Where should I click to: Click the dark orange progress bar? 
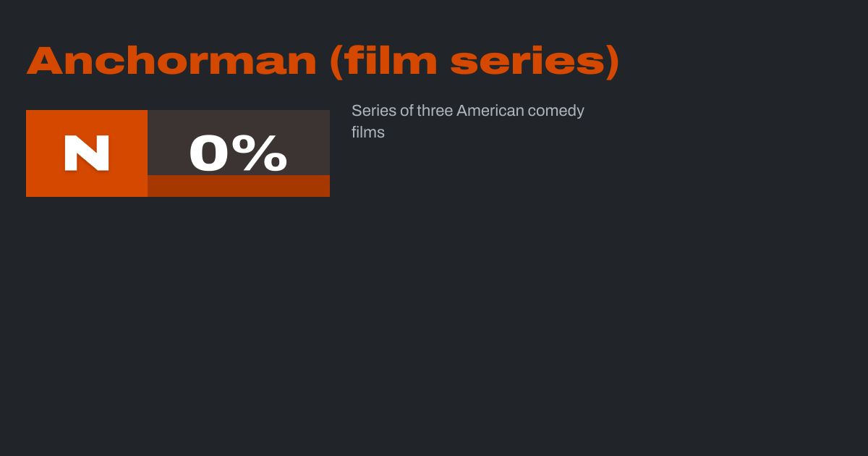pyautogui.click(x=239, y=186)
